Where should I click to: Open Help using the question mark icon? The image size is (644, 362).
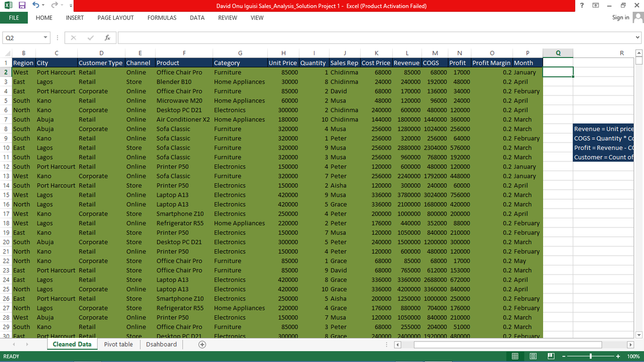point(581,5)
